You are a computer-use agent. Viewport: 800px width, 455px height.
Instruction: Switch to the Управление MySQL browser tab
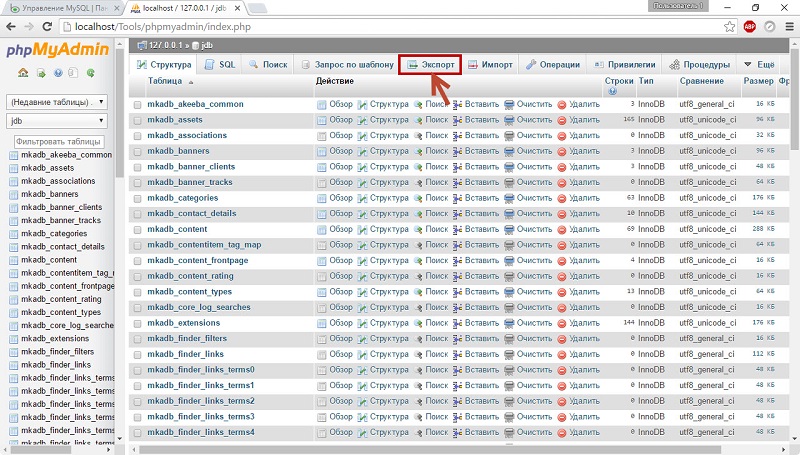[x=64, y=8]
